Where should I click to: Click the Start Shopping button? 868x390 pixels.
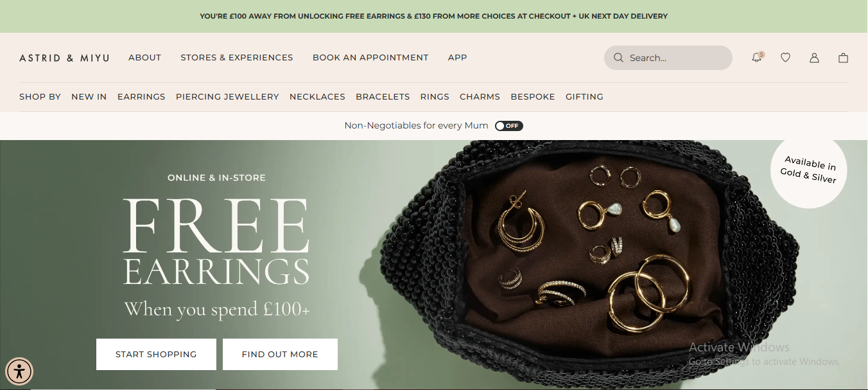[156, 354]
